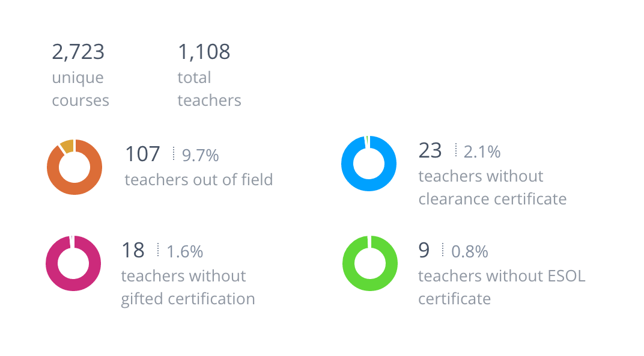Open 'teachers without clearance certificate' label
The width and height of the screenshot is (644, 356).
(492, 187)
